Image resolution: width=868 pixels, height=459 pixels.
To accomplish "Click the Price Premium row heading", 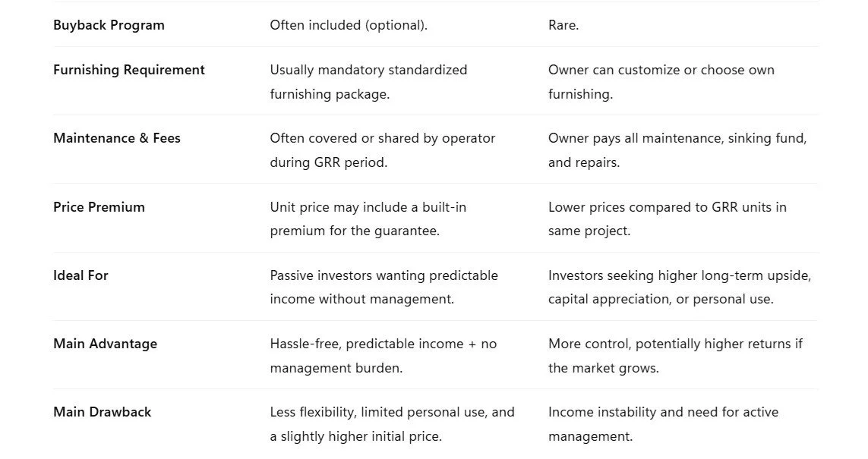I will (x=99, y=207).
